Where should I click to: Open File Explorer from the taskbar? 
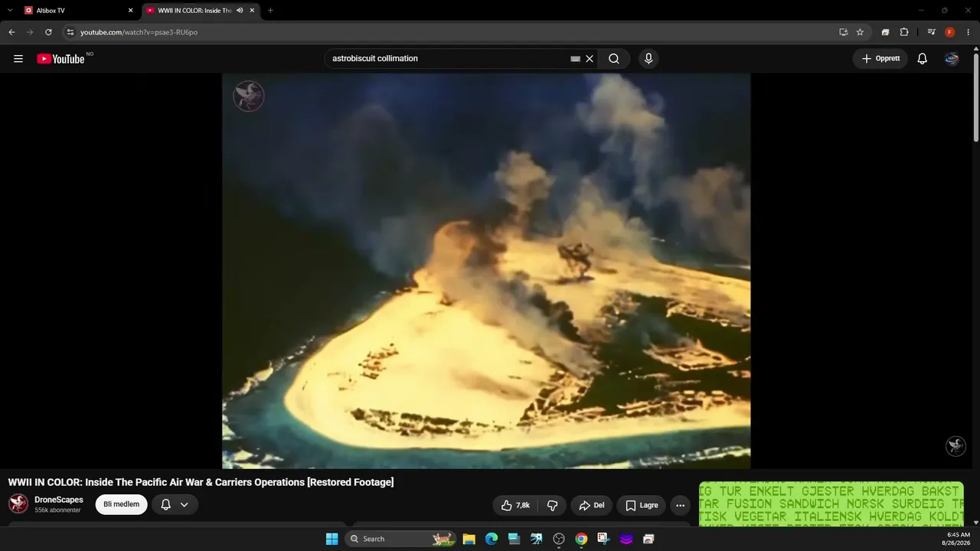tap(469, 539)
